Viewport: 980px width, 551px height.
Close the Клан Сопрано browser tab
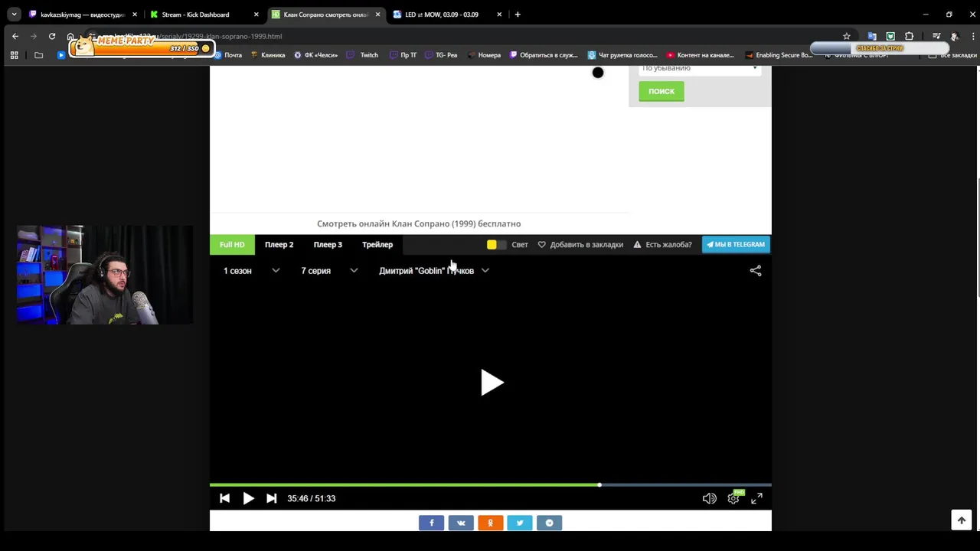377,15
